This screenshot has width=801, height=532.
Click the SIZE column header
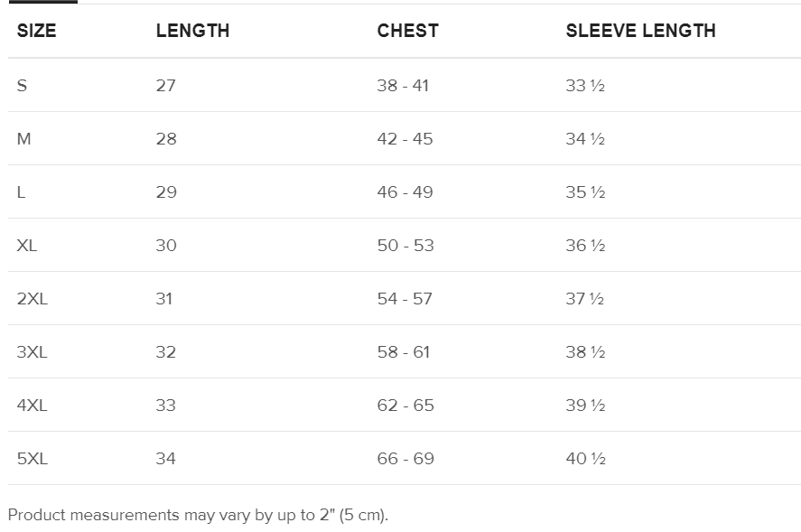coord(36,31)
